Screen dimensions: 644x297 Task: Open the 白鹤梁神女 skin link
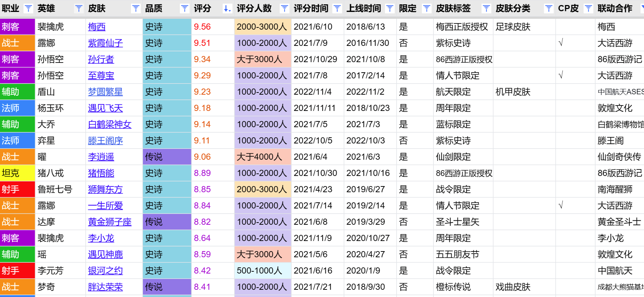(x=110, y=124)
